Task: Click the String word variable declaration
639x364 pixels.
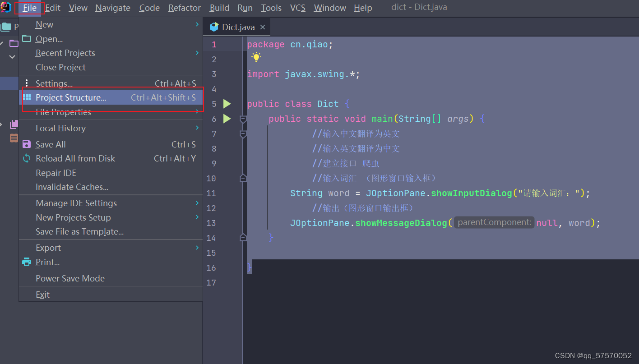Action: tap(320, 193)
